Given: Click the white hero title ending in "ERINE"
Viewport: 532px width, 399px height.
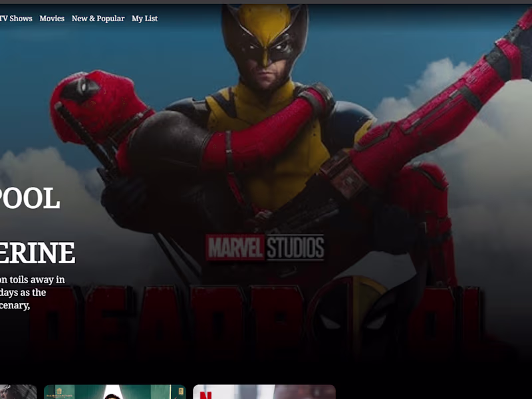Looking at the screenshot, I should (x=37, y=253).
